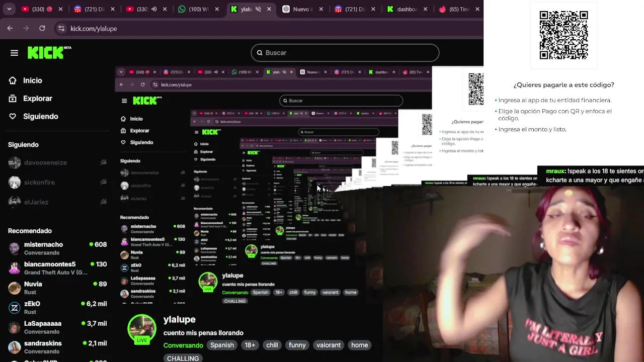Go back using the browser back arrow
644x362 pixels.
10,29
